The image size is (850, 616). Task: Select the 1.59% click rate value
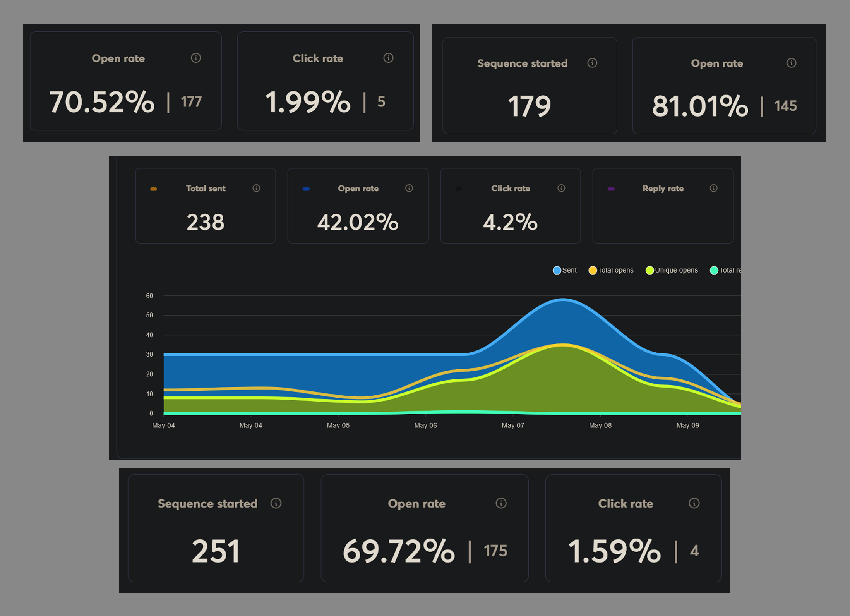coord(614,551)
